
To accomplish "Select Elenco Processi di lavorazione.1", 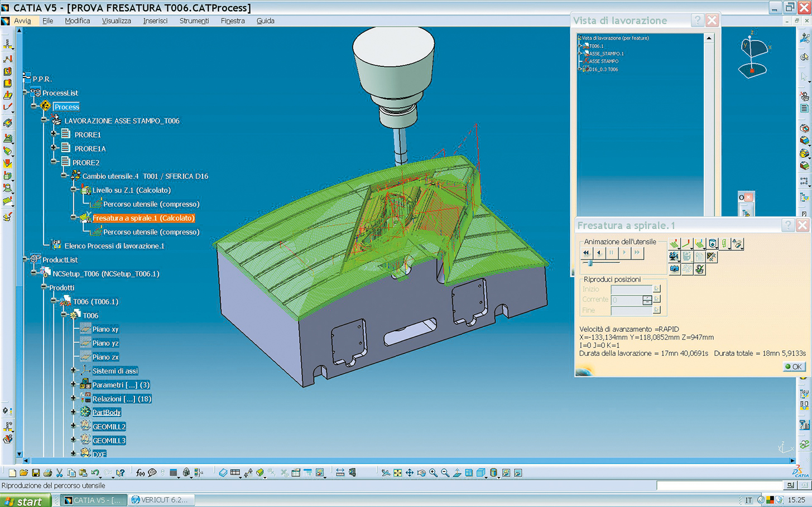I will pyautogui.click(x=114, y=246).
